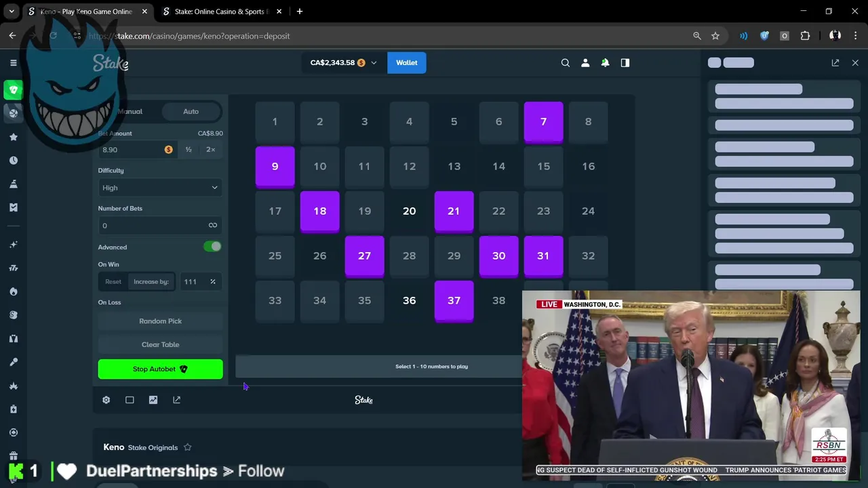Click the search magnifier in Stake header

pyautogui.click(x=566, y=62)
